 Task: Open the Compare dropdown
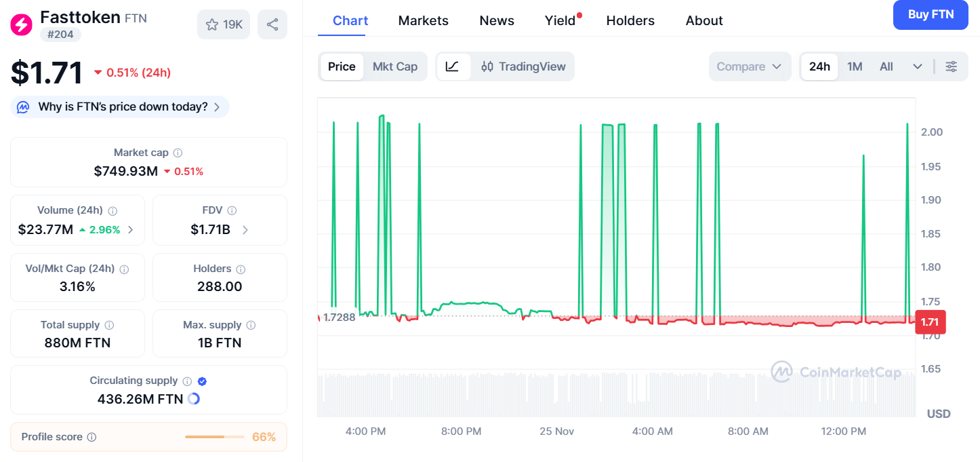pos(749,66)
